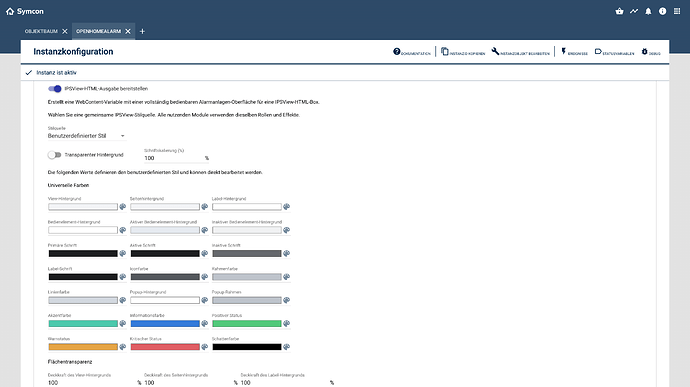Open the Statusvariablen toolbar button
690x387 pixels.
click(x=614, y=52)
